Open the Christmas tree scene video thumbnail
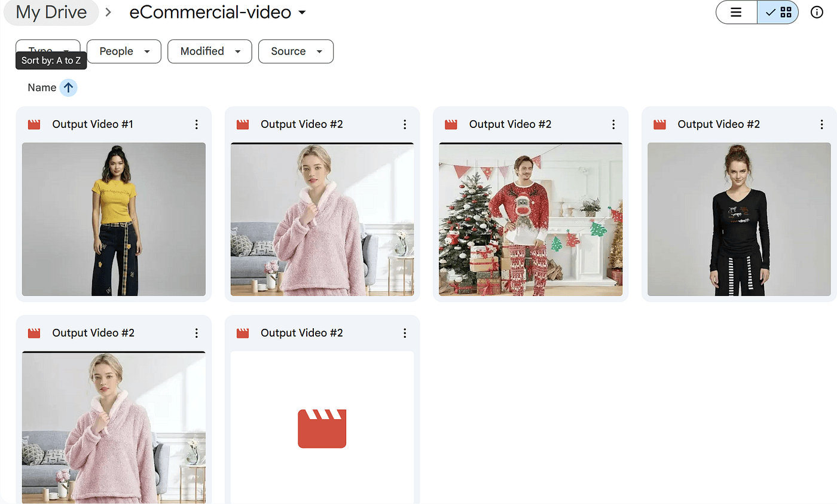Viewport: 837px width, 504px height. point(530,219)
